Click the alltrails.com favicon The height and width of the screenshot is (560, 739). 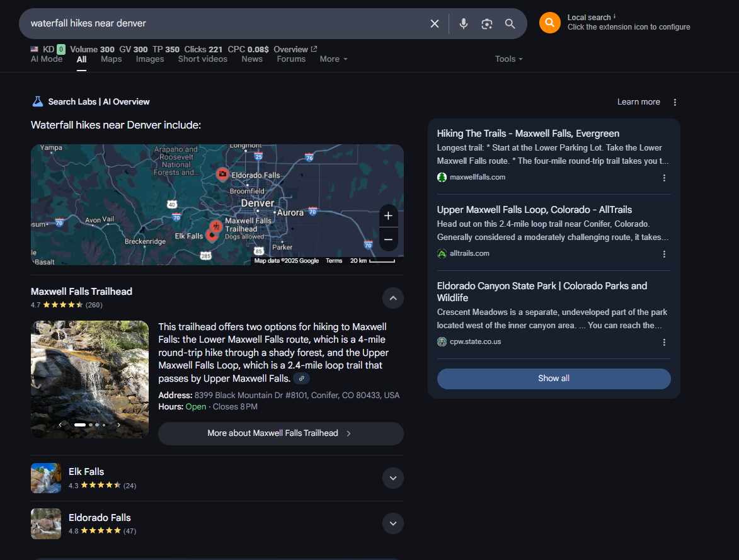pos(442,254)
